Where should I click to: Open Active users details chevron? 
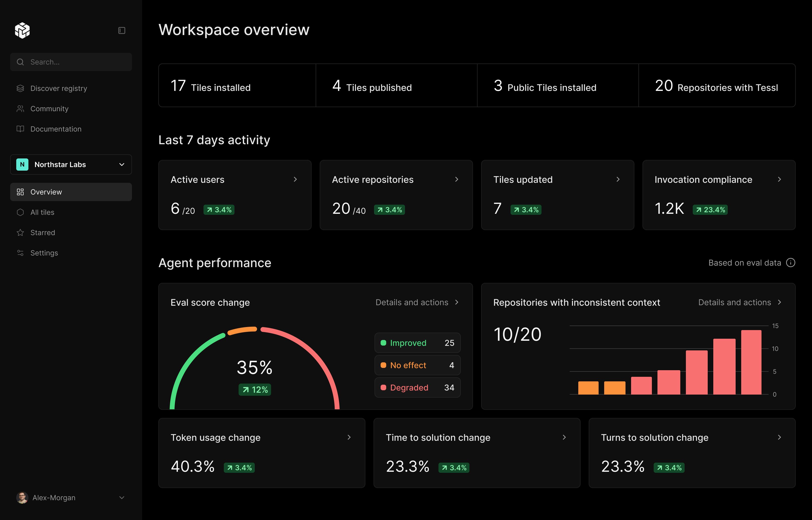(x=295, y=179)
